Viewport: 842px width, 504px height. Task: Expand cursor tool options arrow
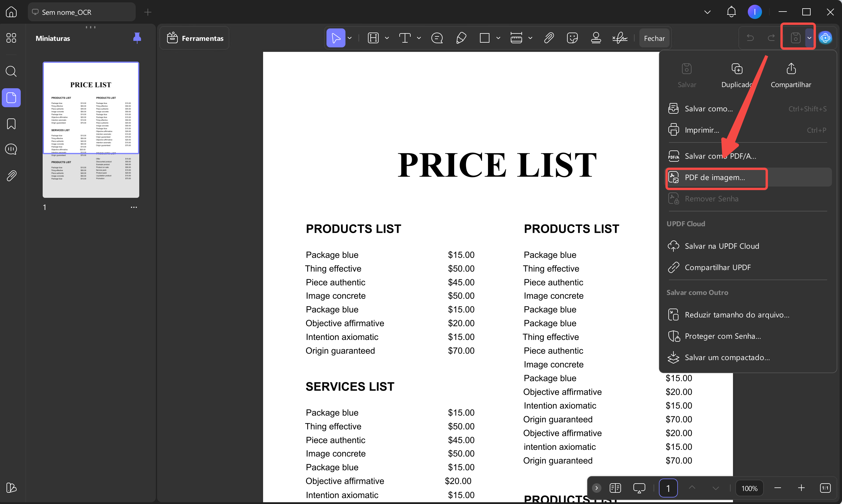point(350,38)
